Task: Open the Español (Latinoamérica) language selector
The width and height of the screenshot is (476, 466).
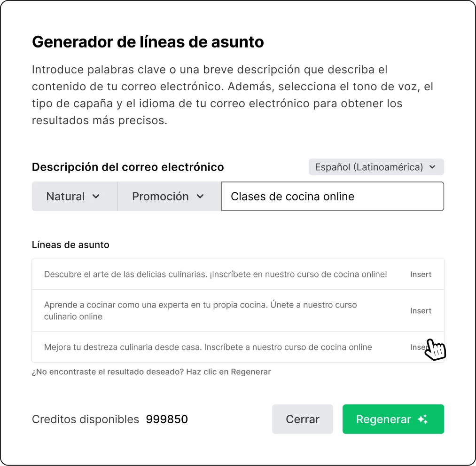Action: pos(376,167)
